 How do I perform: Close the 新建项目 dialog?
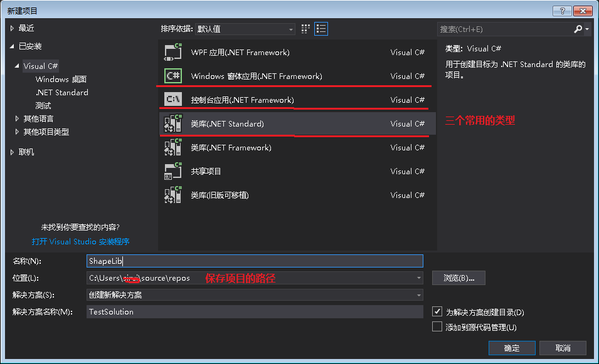[583, 11]
